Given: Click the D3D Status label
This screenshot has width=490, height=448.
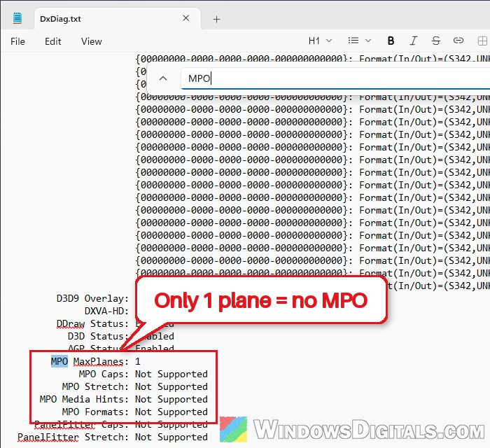Looking at the screenshot, I should coord(98,336).
